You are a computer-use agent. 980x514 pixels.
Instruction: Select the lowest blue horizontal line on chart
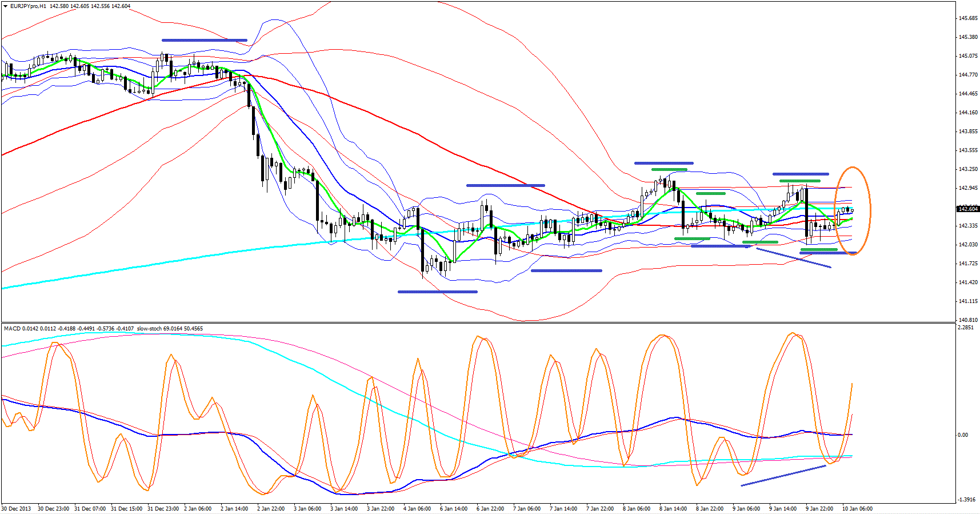(x=437, y=292)
